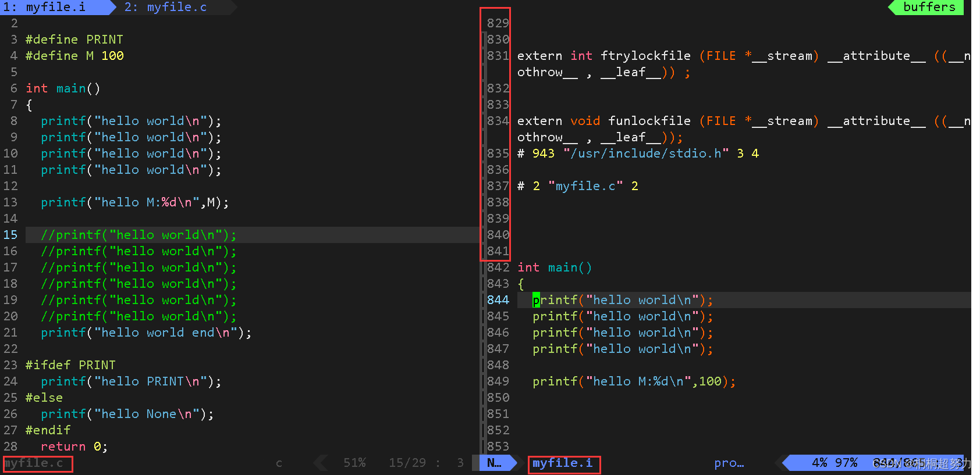Screen dimensions: 980x475
Task: Click the "#else" directive on line 25
Action: pos(44,398)
